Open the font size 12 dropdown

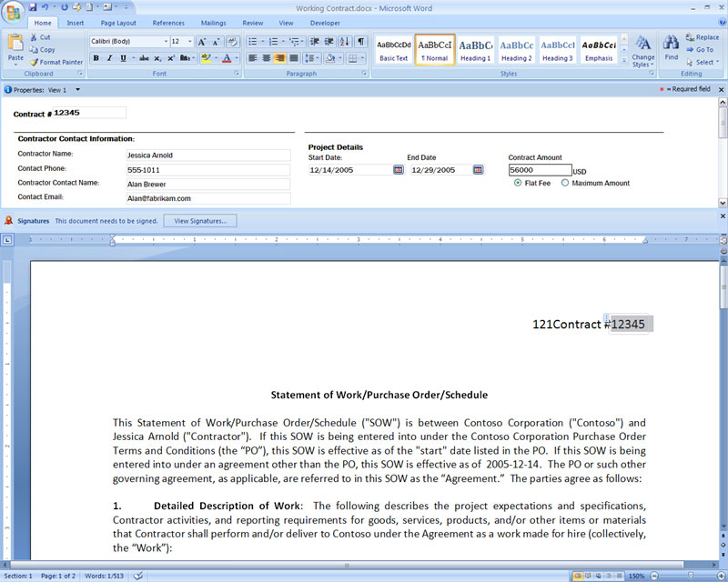click(x=188, y=42)
